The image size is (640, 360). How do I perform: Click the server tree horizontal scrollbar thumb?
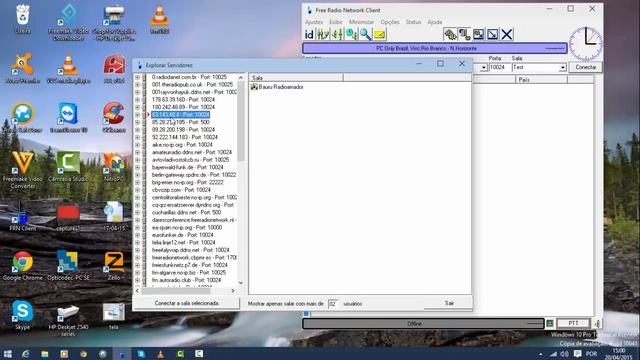[x=176, y=291]
